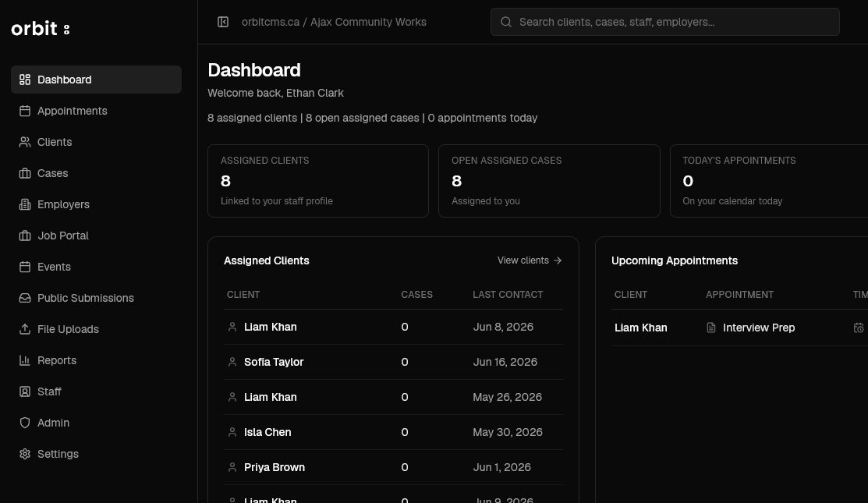Open Isla Chen client row

tap(393, 432)
